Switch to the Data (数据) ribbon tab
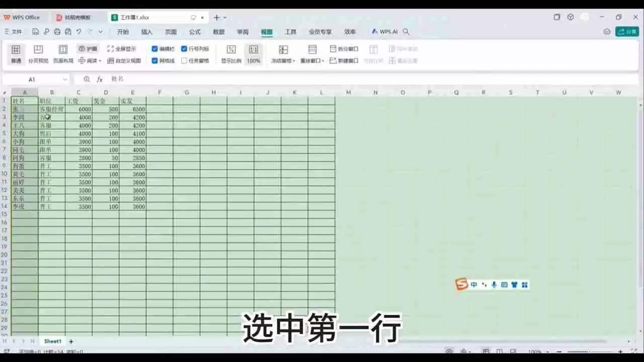Viewport: 644px width, 362px height. [x=218, y=32]
